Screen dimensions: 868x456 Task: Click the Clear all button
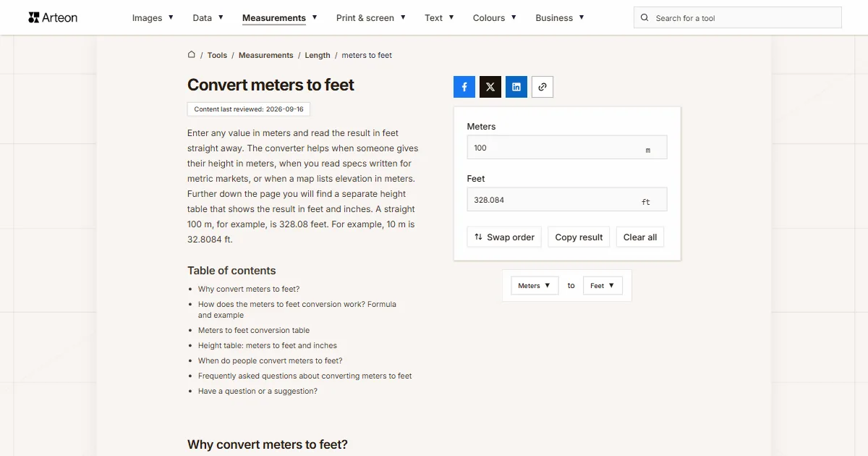click(x=640, y=237)
